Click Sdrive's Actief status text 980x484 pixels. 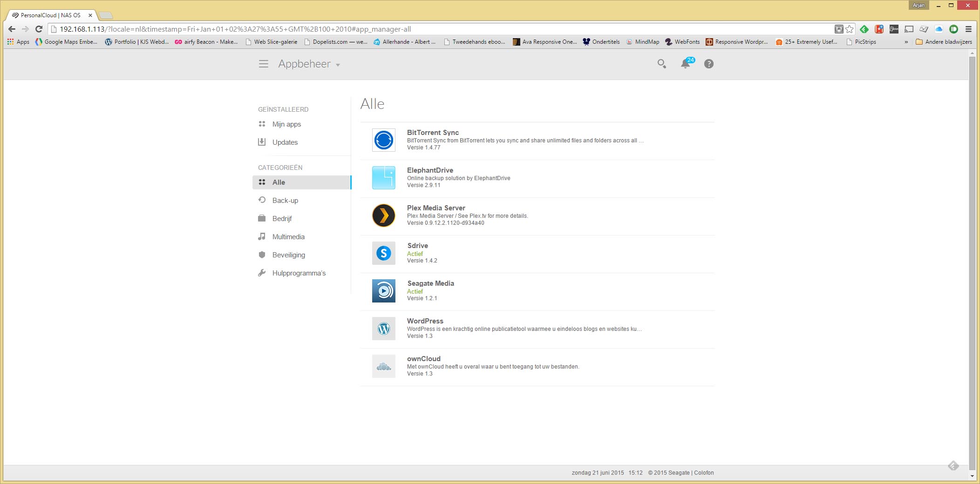click(x=415, y=254)
